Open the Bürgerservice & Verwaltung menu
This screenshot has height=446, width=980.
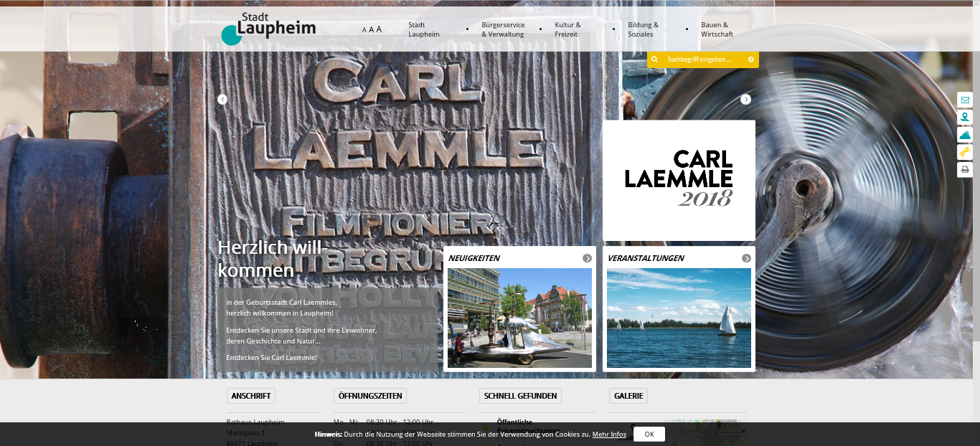point(503,29)
